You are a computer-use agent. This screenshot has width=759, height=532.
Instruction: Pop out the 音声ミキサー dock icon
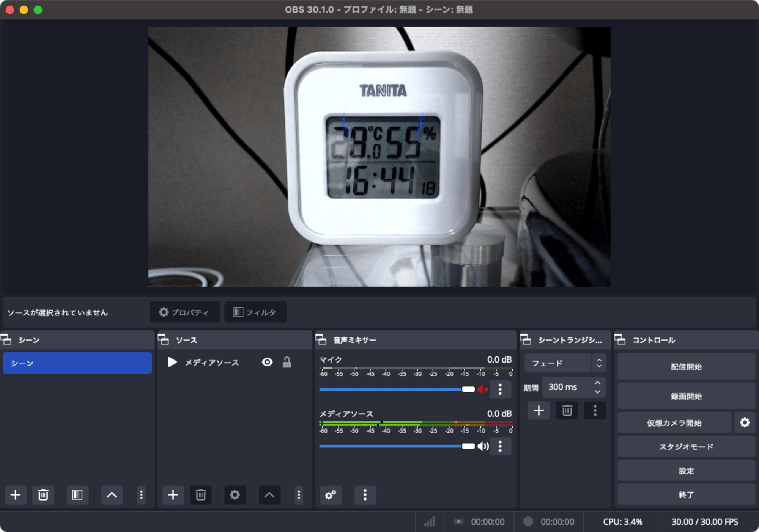(321, 340)
